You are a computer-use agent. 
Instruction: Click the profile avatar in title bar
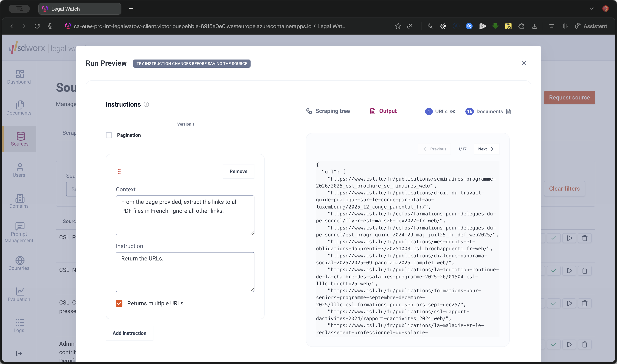point(605,9)
